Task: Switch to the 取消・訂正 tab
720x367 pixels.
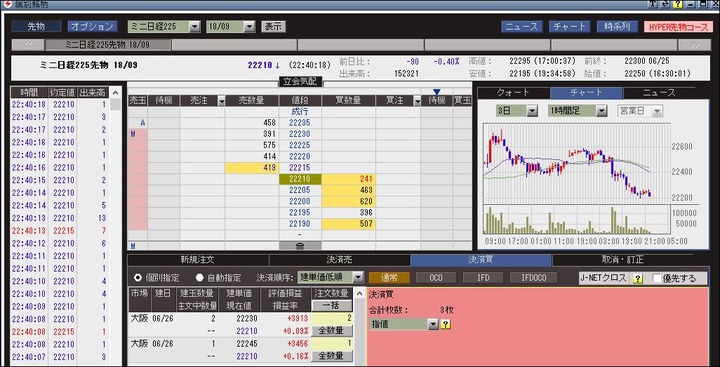Action: coord(623,260)
